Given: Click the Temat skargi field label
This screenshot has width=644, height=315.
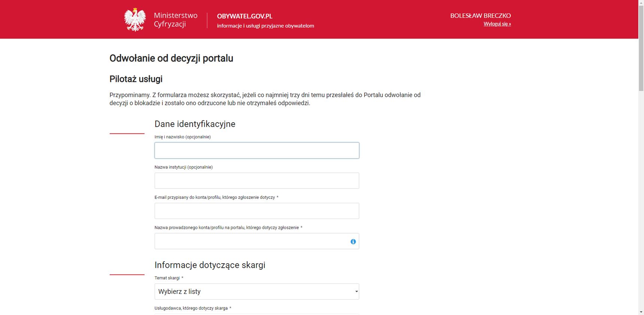Looking at the screenshot, I should (x=167, y=278).
